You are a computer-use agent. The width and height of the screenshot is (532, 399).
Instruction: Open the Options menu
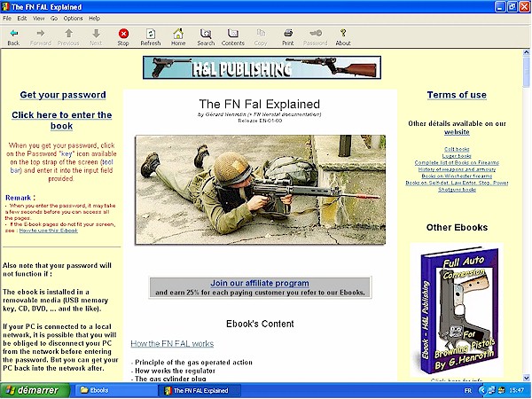(x=73, y=19)
